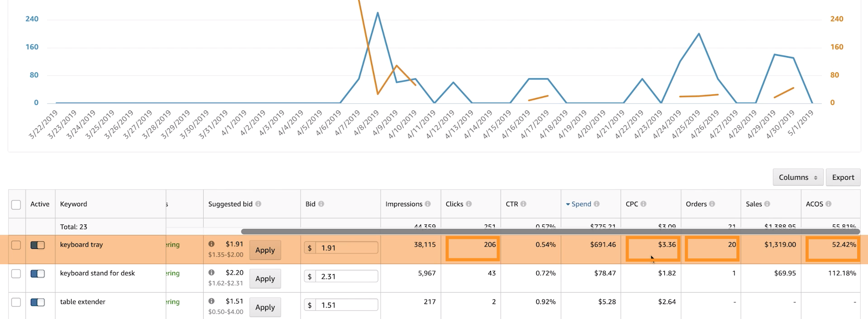Click the Keyword column header
The image size is (868, 319).
73,204
